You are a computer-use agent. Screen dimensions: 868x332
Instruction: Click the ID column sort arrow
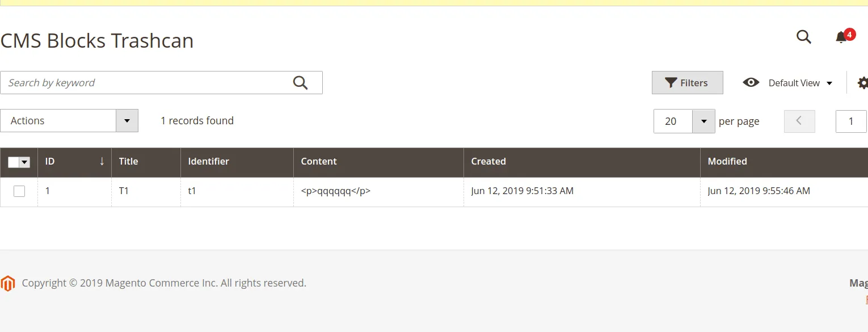tap(102, 162)
